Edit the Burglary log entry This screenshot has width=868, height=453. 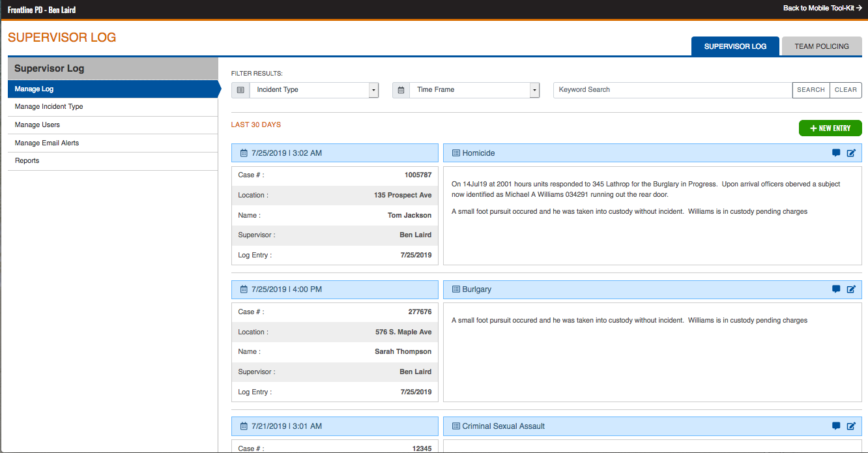point(851,289)
